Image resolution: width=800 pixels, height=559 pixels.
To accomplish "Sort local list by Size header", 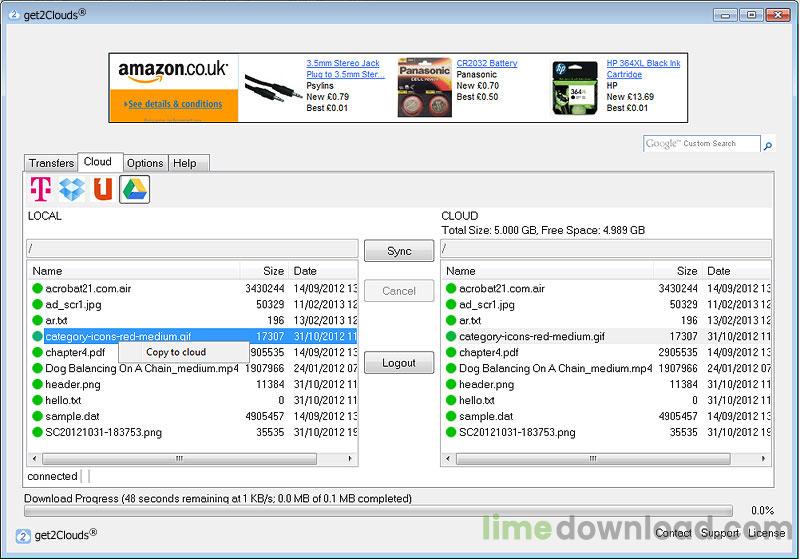I will [264, 271].
